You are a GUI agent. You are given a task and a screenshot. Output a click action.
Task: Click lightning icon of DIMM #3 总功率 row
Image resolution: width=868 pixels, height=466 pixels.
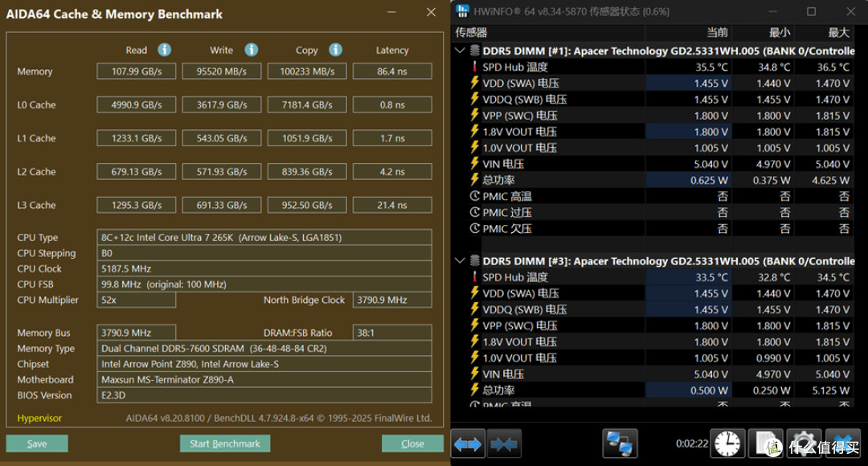pos(474,390)
